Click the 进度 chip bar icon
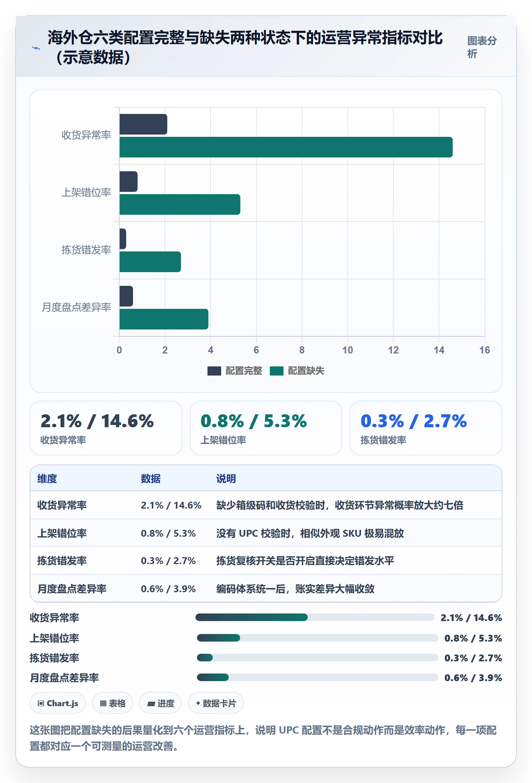The width and height of the screenshot is (532, 783). tap(151, 704)
